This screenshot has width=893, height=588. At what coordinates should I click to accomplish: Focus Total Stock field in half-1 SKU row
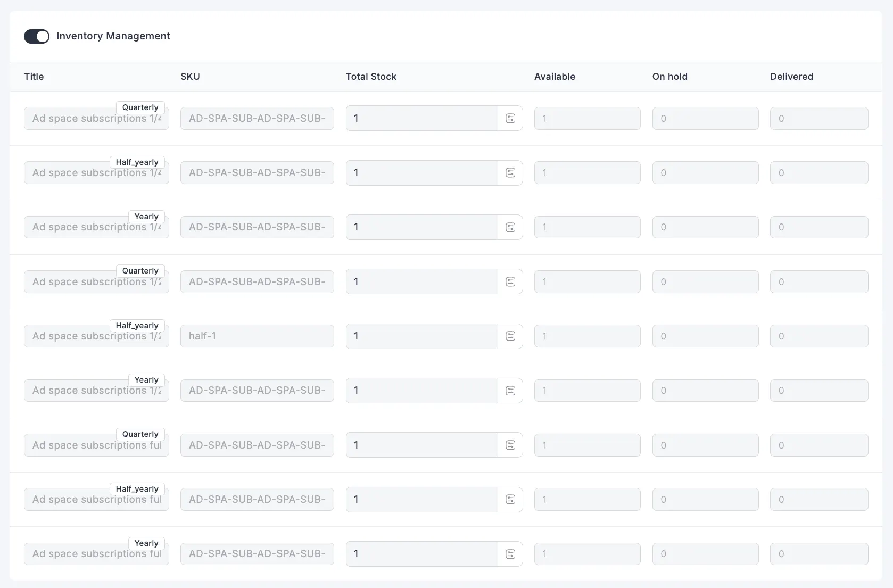421,336
